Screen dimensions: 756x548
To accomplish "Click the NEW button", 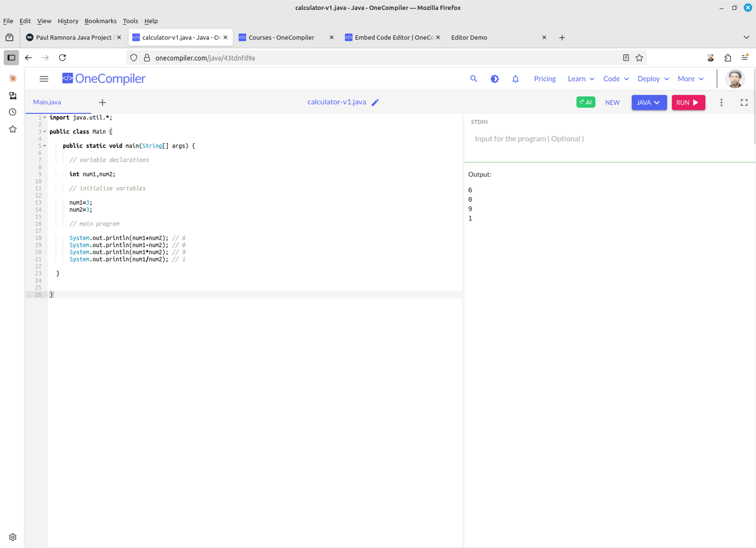I will tap(612, 102).
